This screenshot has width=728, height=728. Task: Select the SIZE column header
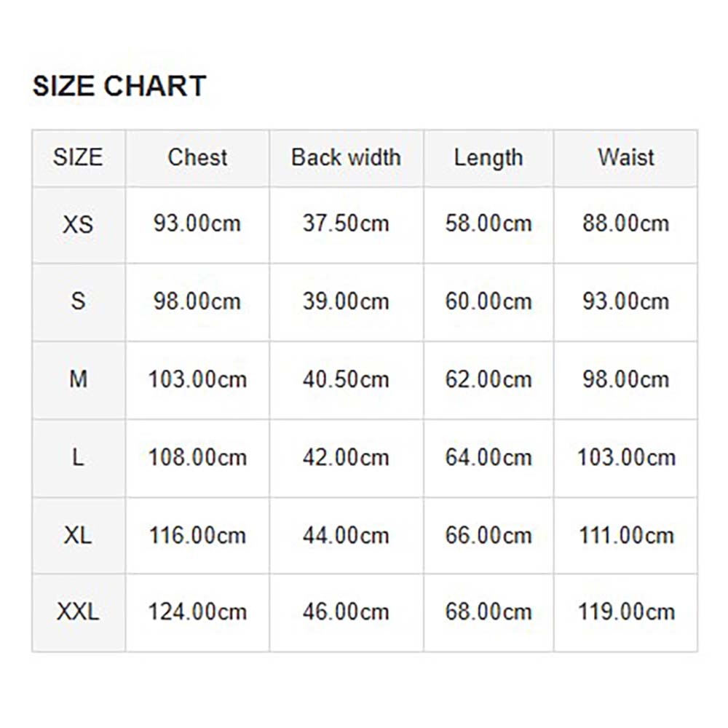point(78,157)
